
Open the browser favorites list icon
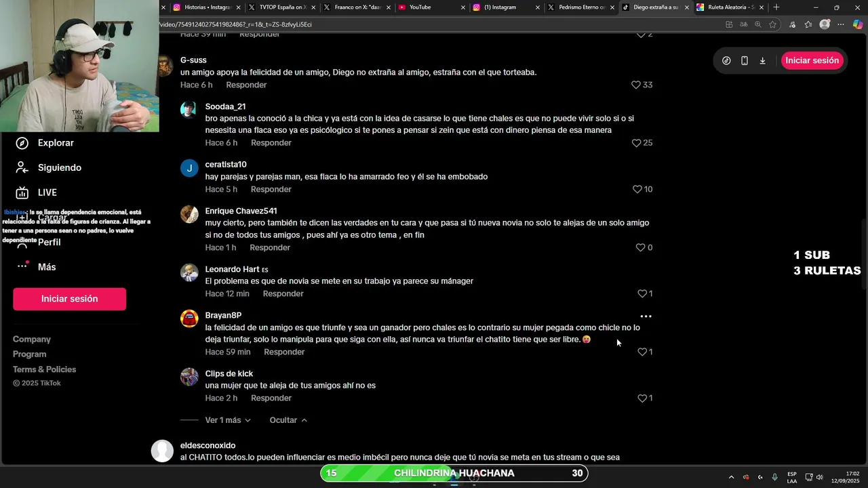[x=808, y=24]
